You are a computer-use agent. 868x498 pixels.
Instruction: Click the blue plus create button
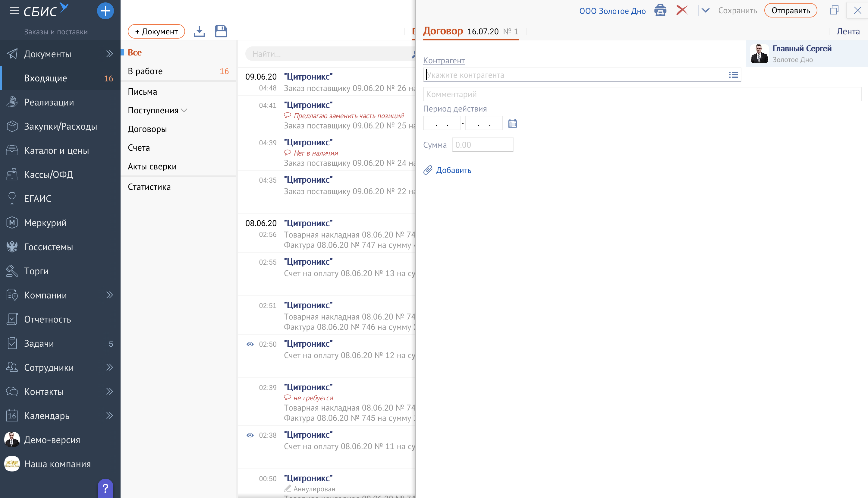pos(105,11)
